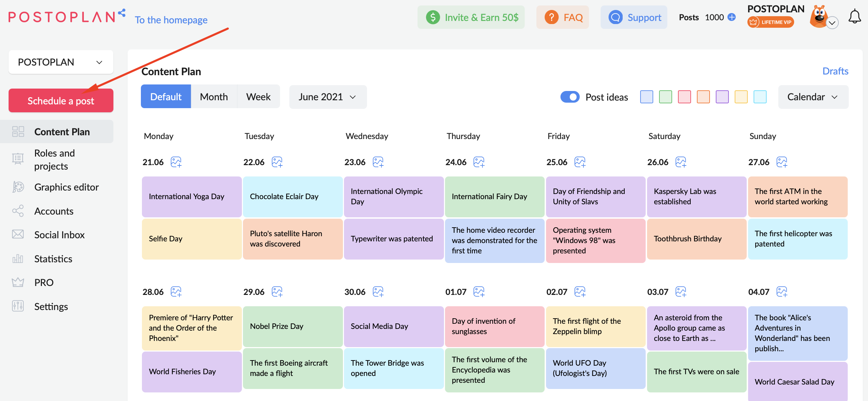Select the pink color filter swatch
The width and height of the screenshot is (868, 401).
[x=684, y=97]
